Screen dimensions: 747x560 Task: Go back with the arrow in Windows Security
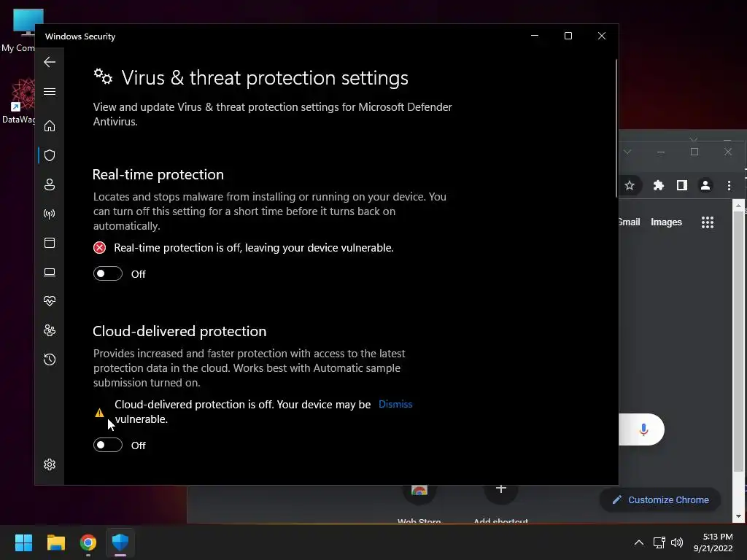pos(50,62)
